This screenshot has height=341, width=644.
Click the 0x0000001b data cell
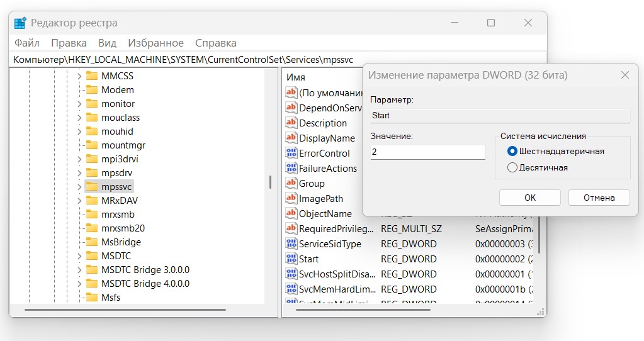(x=504, y=289)
